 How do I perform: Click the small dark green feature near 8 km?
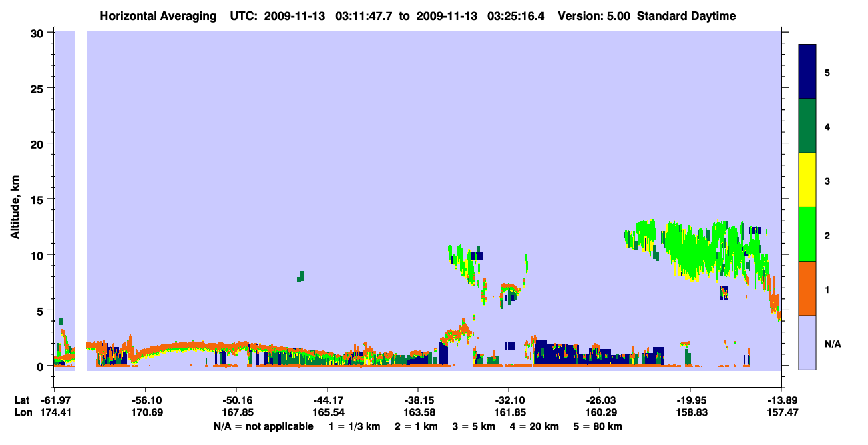pyautogui.click(x=301, y=276)
